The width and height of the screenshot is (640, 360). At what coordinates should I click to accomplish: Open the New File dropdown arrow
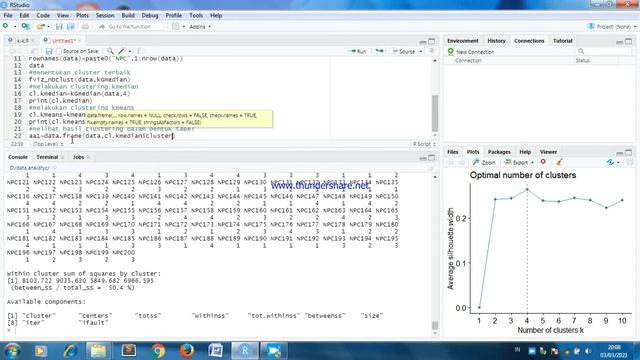tap(15, 27)
